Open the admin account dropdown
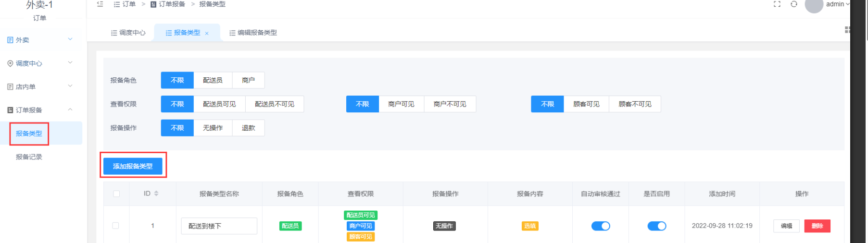 (x=838, y=4)
